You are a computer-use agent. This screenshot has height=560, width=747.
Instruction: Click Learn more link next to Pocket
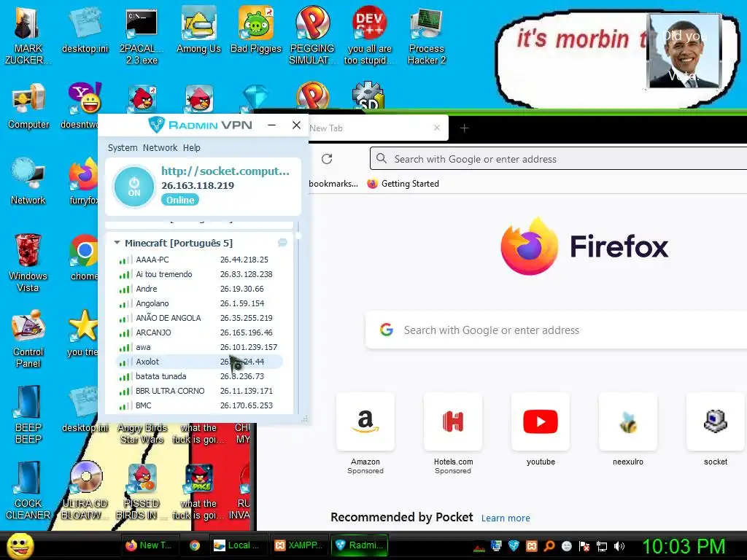(506, 518)
